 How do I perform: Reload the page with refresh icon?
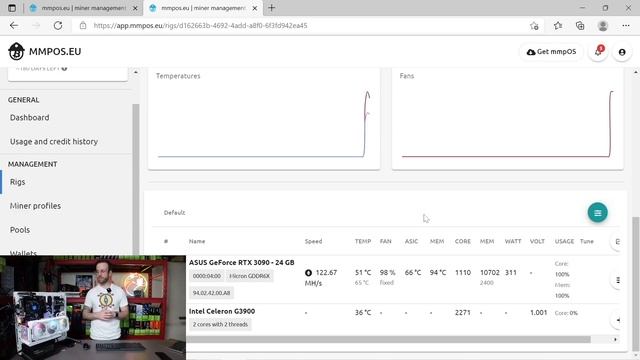pyautogui.click(x=58, y=25)
